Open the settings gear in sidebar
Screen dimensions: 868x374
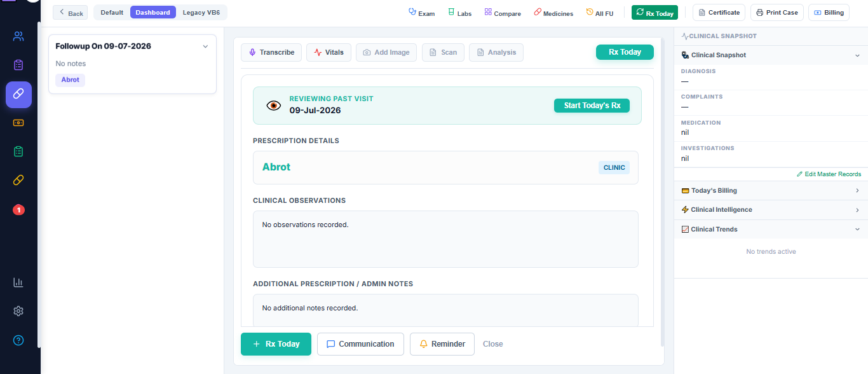[18, 311]
